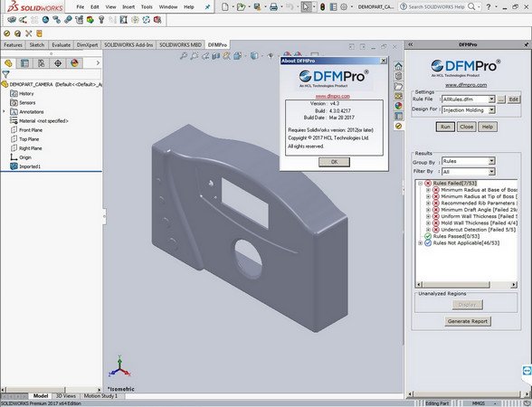This screenshot has height=407, width=532.
Task: Click the Section View icon in viewport
Action: 216,56
